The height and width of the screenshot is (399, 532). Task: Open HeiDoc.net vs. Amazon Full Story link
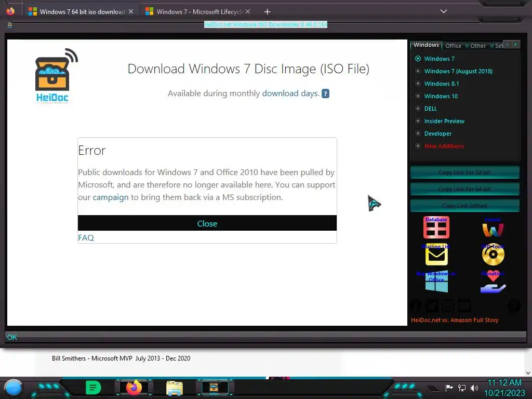(x=455, y=320)
